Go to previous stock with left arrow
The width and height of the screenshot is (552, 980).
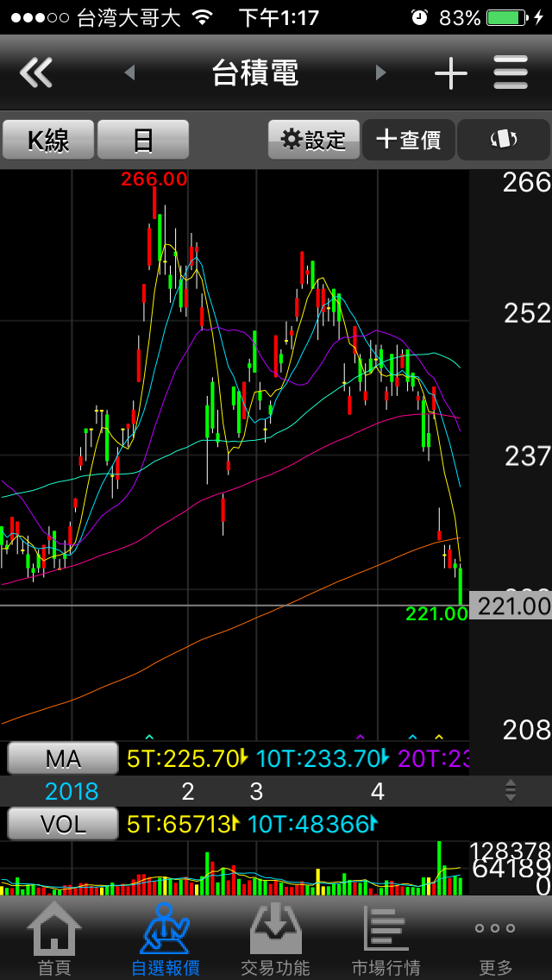click(129, 73)
